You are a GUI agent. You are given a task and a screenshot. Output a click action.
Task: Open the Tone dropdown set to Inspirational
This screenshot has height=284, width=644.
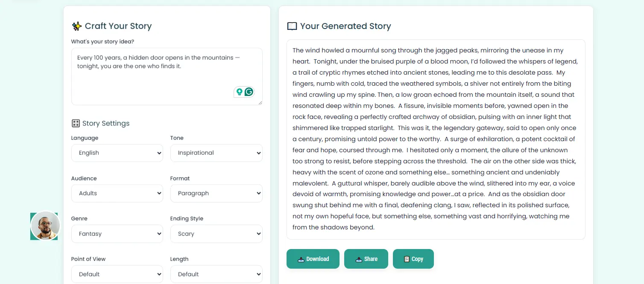click(216, 153)
